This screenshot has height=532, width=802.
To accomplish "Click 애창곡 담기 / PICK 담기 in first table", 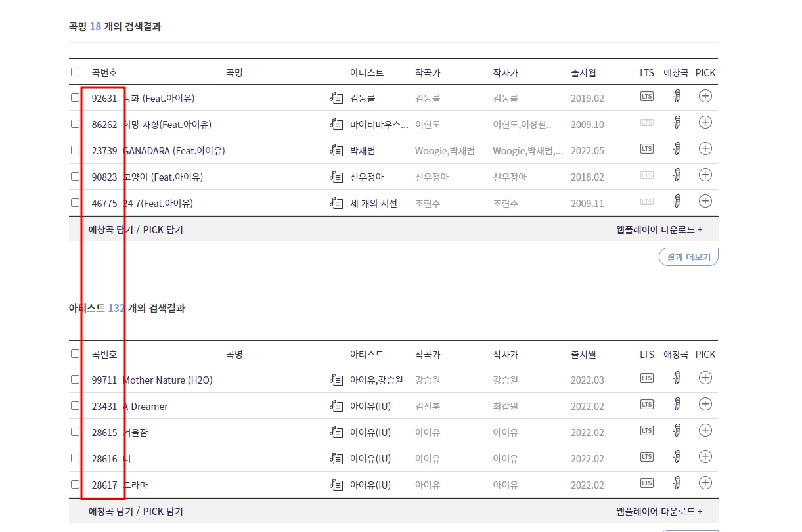I will point(136,230).
